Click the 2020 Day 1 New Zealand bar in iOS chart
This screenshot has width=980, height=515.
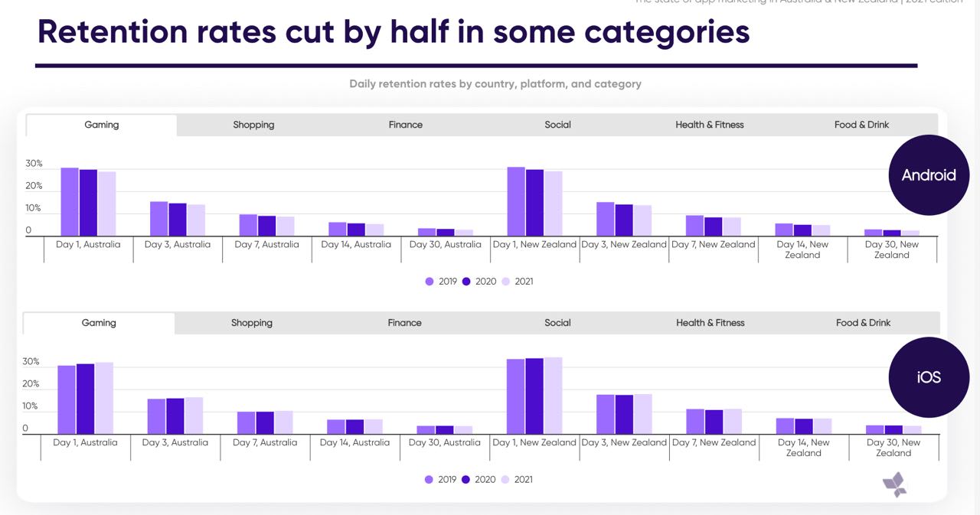pos(534,396)
